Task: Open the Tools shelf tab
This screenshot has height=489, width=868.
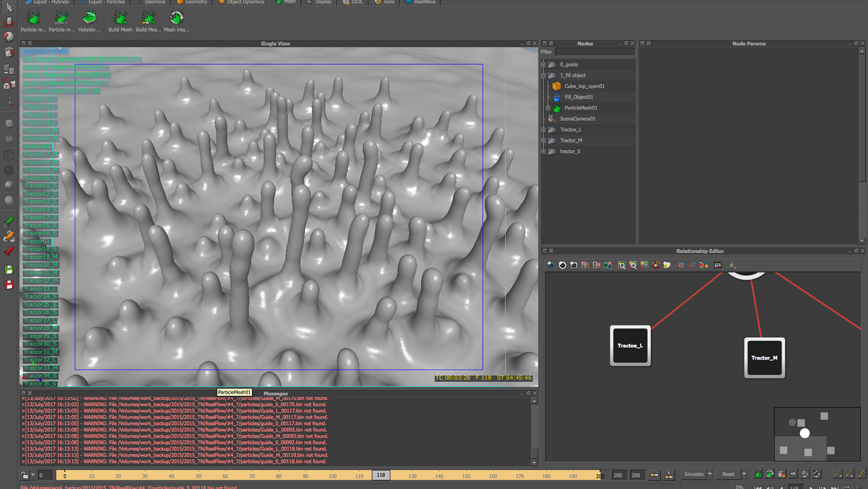Action: [x=385, y=2]
